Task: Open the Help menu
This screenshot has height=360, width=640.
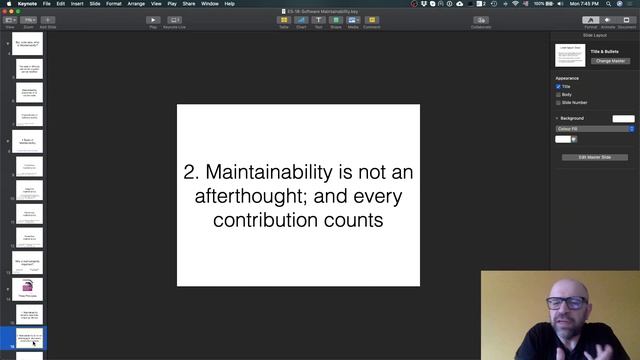Action: pos(229,4)
